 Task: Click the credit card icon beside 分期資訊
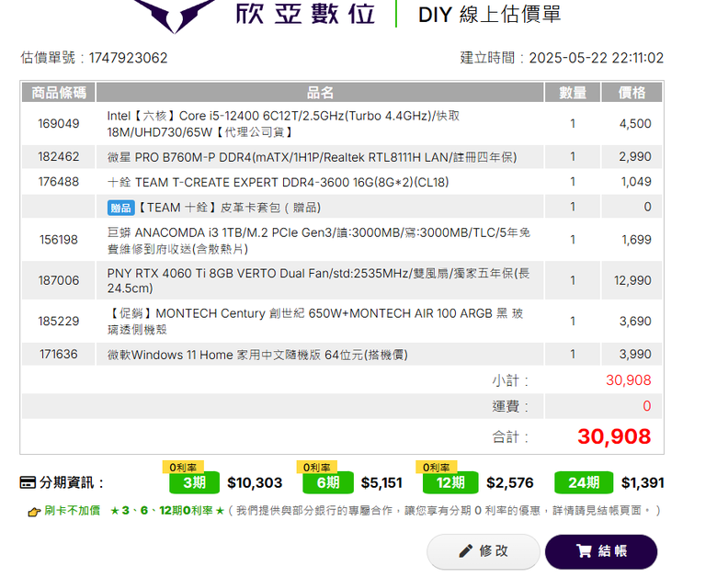coord(28,482)
